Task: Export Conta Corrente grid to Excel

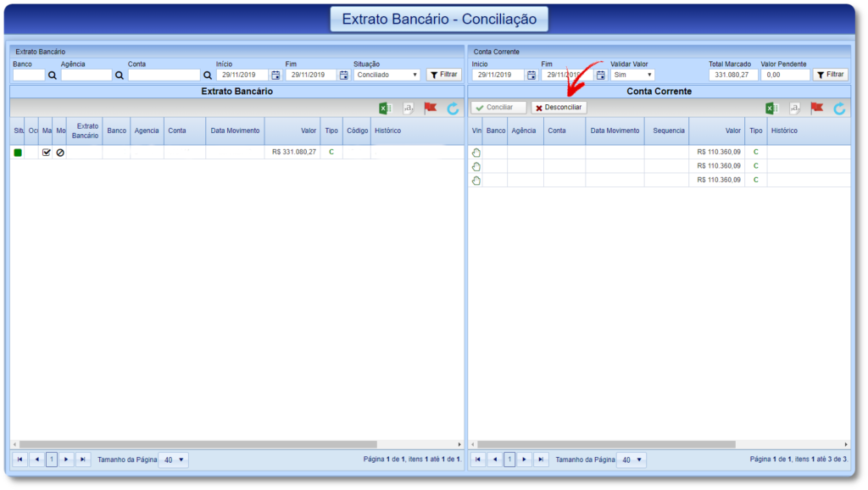Action: tap(772, 109)
